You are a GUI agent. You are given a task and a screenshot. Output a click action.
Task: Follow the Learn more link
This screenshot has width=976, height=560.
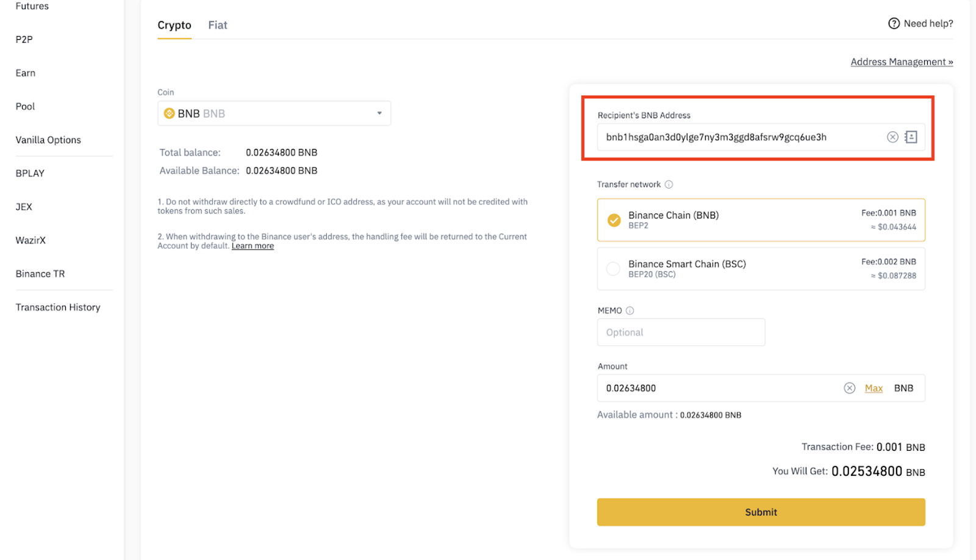(x=253, y=246)
